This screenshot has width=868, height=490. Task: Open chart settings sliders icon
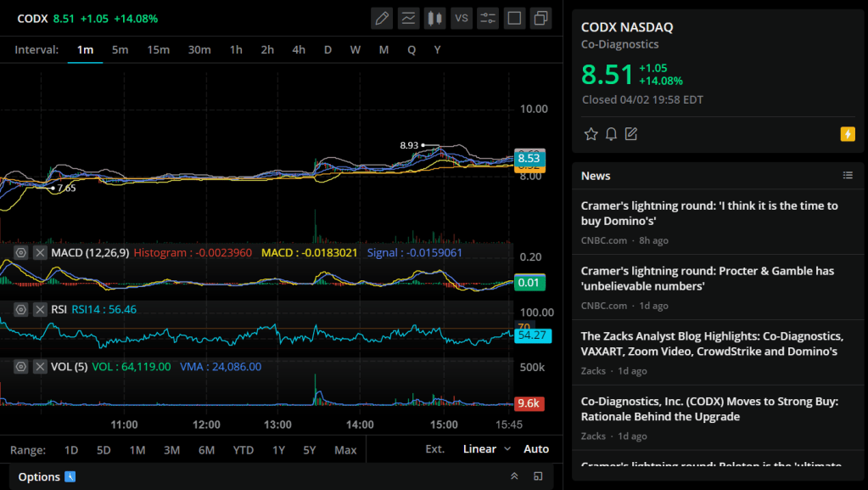tap(488, 18)
